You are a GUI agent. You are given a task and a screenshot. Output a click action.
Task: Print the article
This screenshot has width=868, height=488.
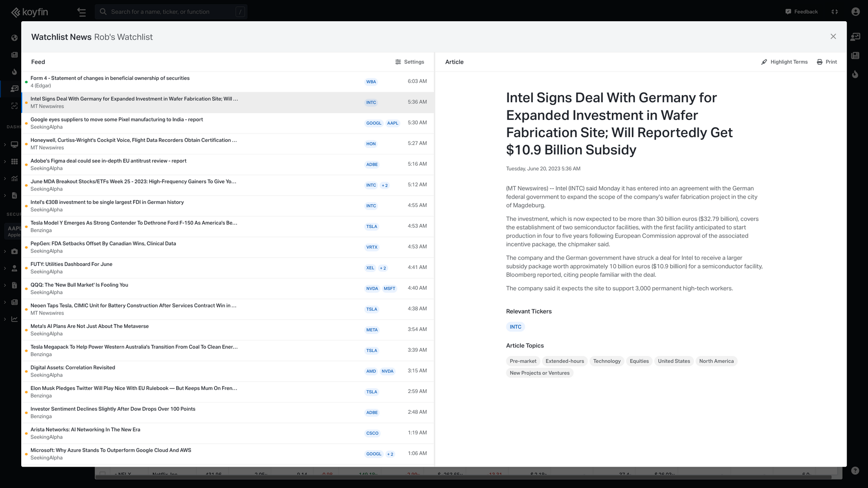[827, 62]
